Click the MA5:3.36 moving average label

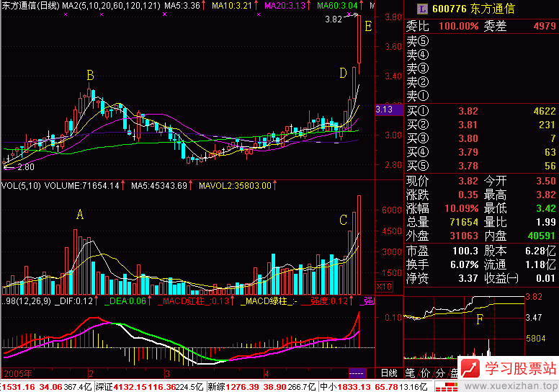tap(182, 5)
